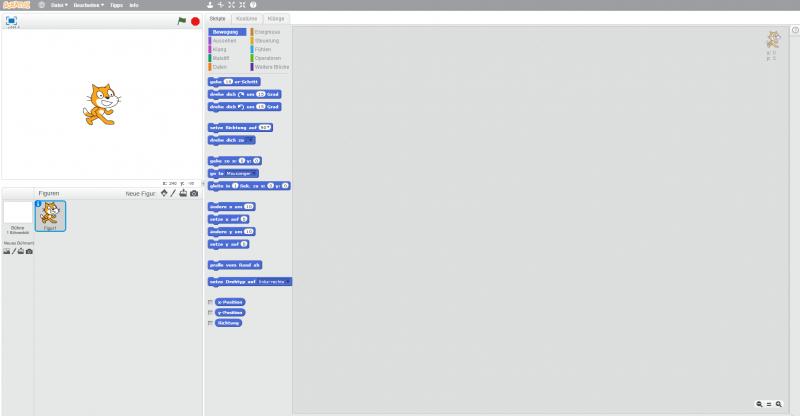Viewport: 800px width, 416px height.
Task: Select the Weitere Blöcke category
Action: pos(269,66)
